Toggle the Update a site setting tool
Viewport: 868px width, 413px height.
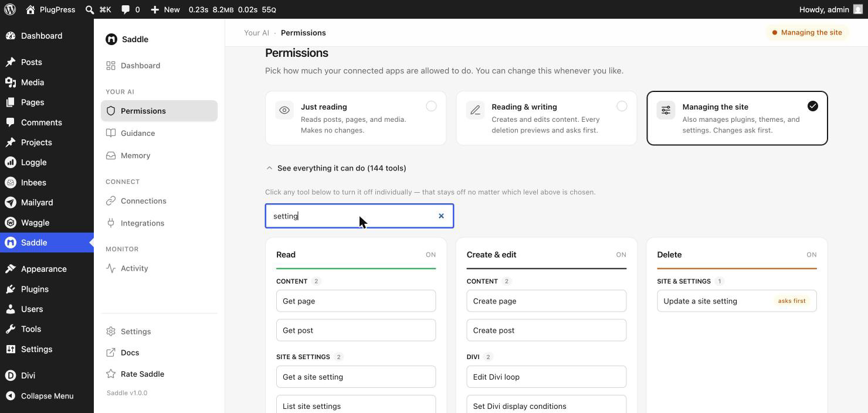coord(737,301)
